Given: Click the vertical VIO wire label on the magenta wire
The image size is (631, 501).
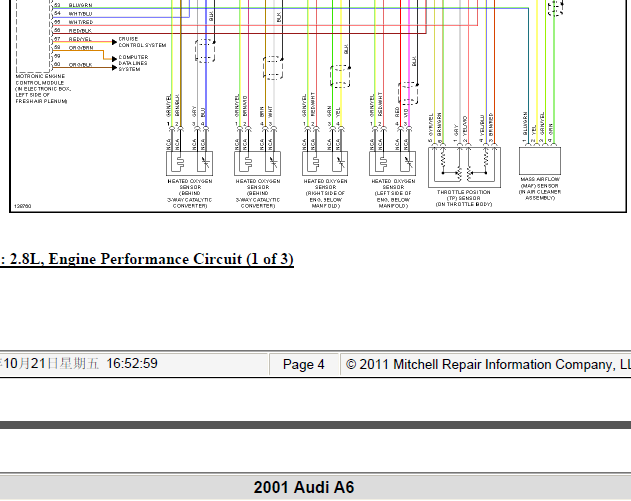Looking at the screenshot, I should pyautogui.click(x=406, y=112).
